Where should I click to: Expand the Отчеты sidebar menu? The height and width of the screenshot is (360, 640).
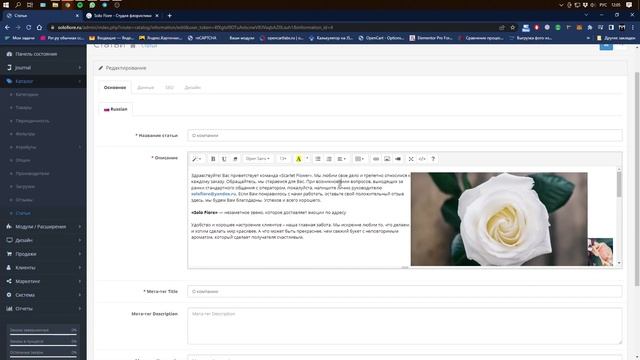pos(43,309)
